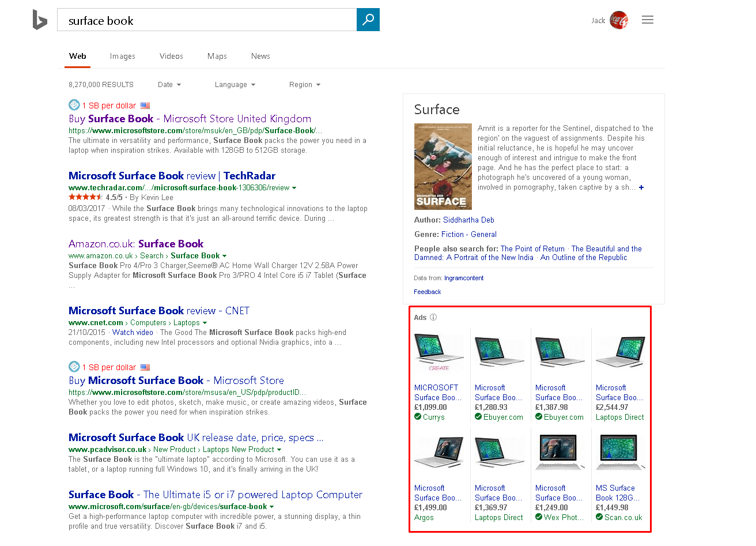This screenshot has width=756, height=546.
Task: Click Laptops Direct £1,369.97 laptop image
Action: [x=500, y=453]
